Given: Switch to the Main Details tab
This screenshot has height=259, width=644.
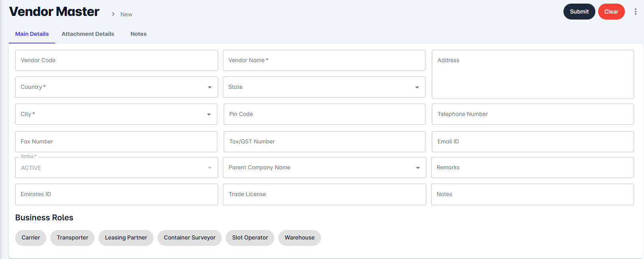Looking at the screenshot, I should (x=32, y=34).
